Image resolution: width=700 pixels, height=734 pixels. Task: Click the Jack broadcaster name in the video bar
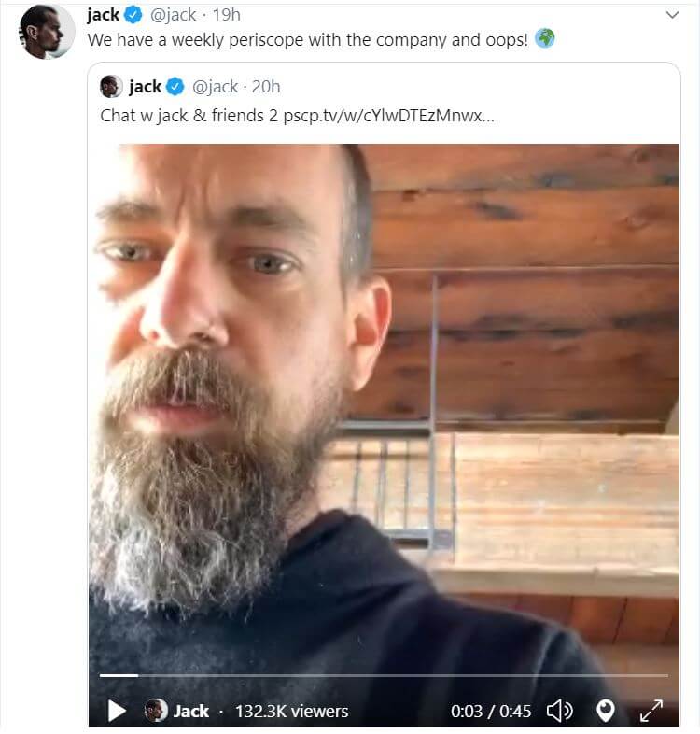click(191, 712)
